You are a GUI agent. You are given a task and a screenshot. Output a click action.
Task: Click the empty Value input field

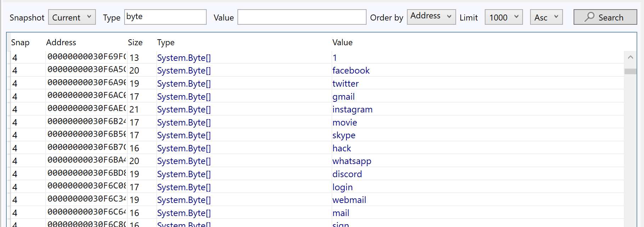pos(301,17)
